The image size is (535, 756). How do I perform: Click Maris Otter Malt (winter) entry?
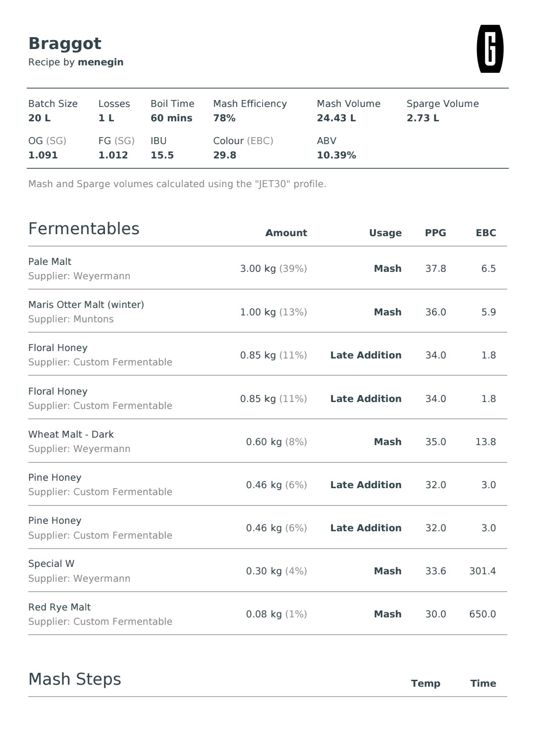[x=86, y=305]
